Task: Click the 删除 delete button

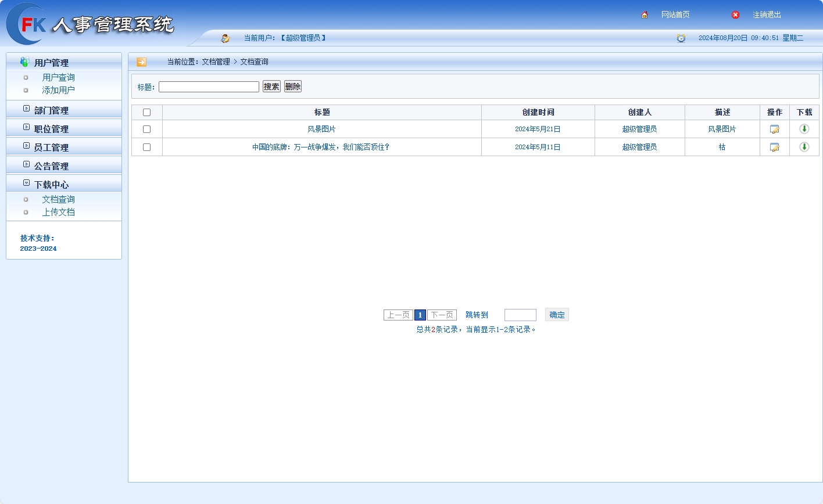Action: coord(293,87)
